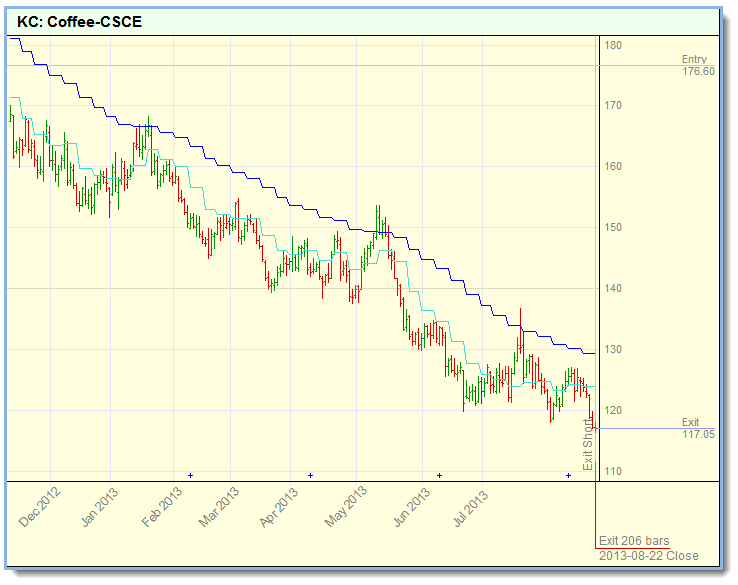
Task: Click the 130 price axis value
Action: pyautogui.click(x=613, y=349)
